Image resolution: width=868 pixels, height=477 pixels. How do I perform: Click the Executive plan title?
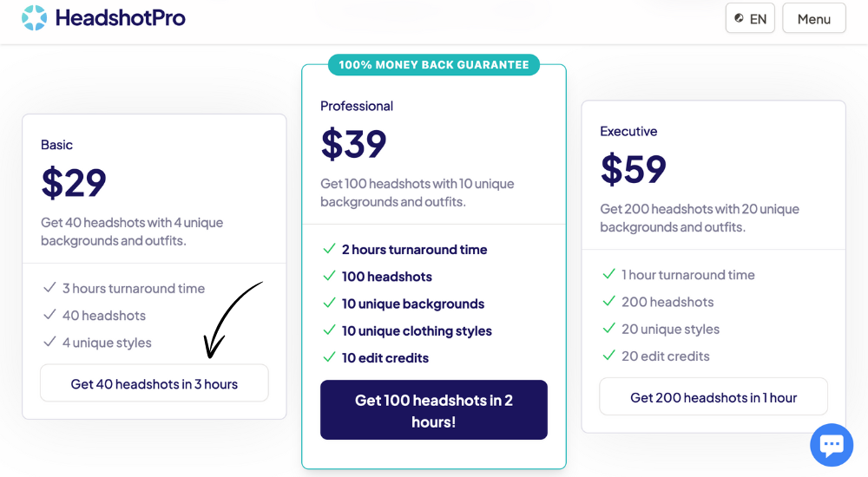point(628,131)
